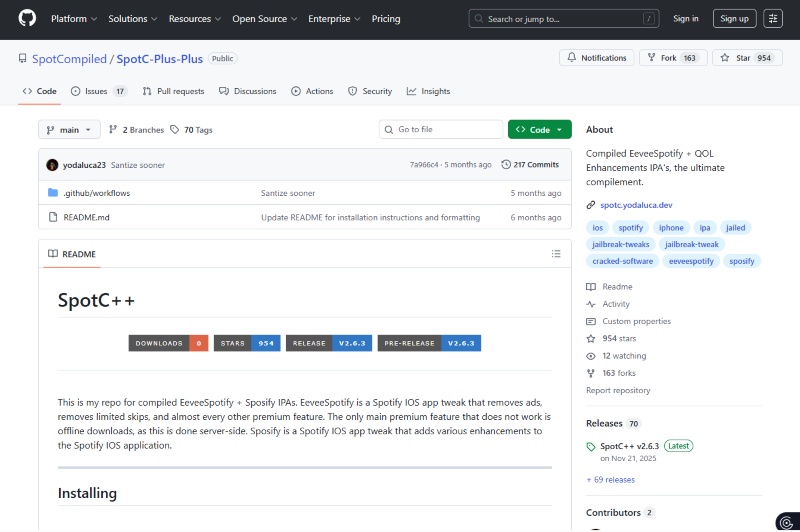Viewport: 800px width, 532px height.
Task: Click the bottom-right floating circular icon
Action: pyautogui.click(x=786, y=521)
